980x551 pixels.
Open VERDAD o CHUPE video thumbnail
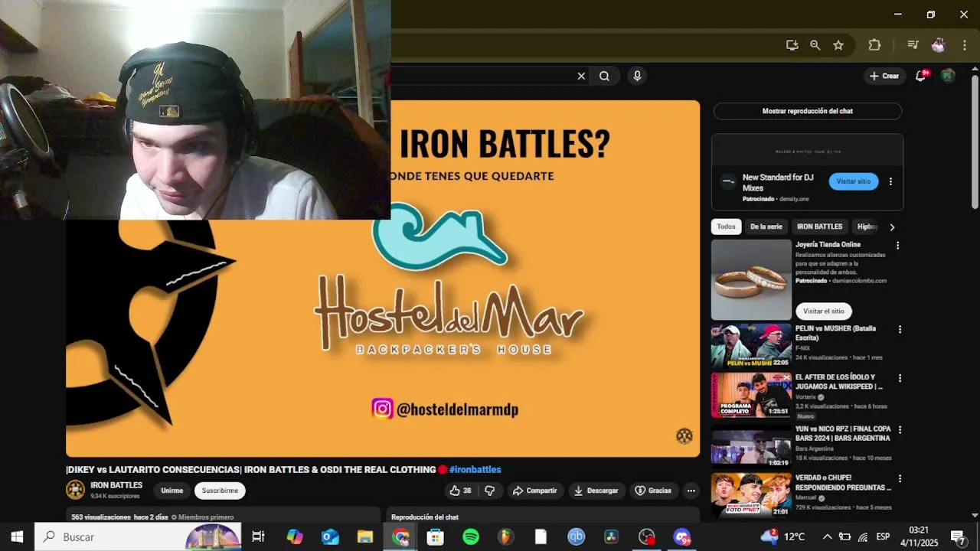751,495
